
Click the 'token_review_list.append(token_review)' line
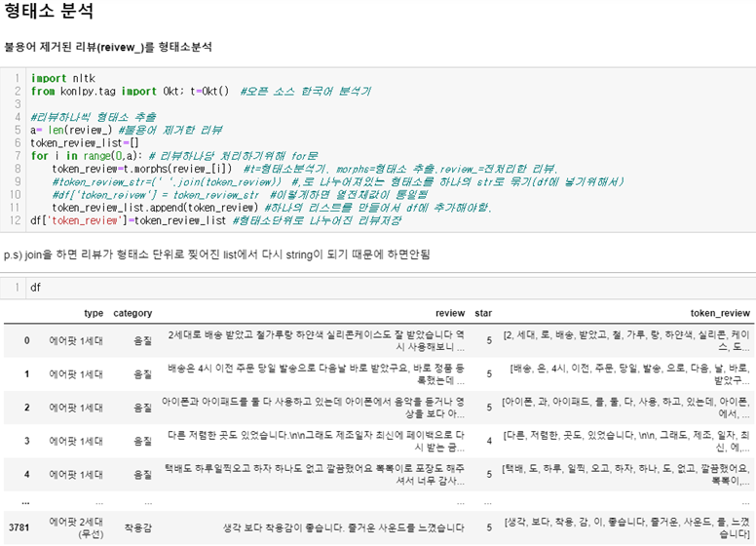pyautogui.click(x=272, y=208)
